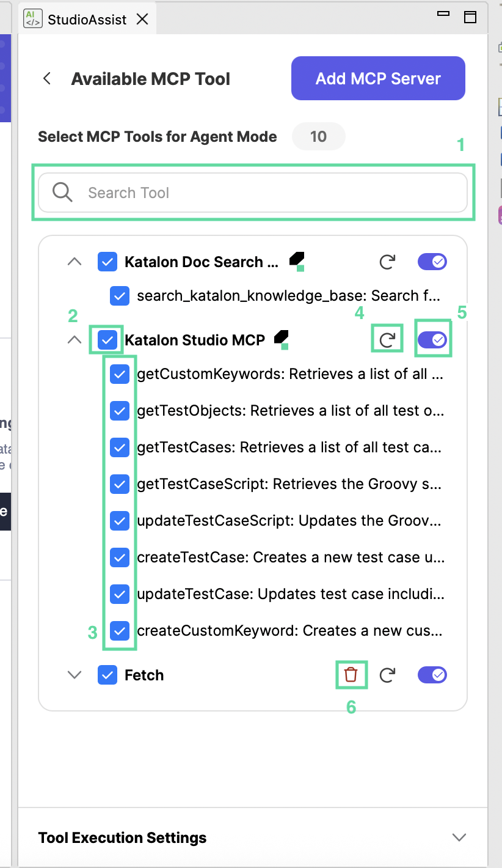The image size is (502, 868).
Task: Uncheck the createCustomKeyword tool
Action: coord(120,631)
